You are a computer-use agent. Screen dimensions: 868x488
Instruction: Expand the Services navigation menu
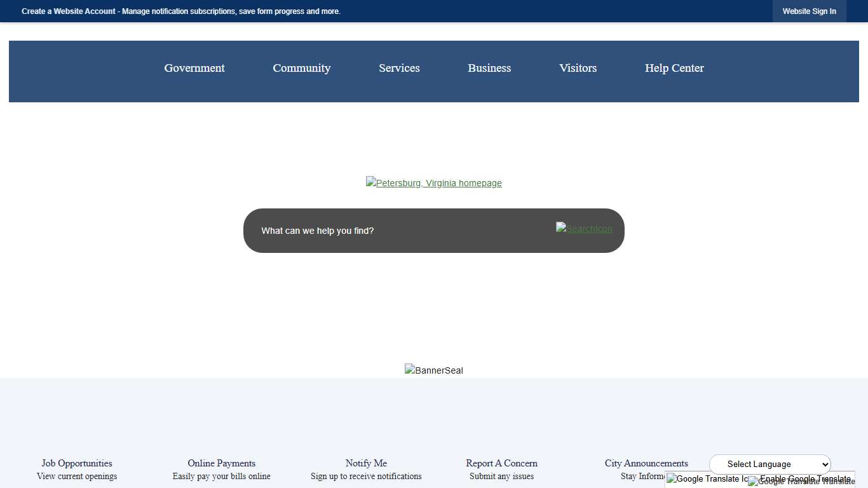coord(399,68)
